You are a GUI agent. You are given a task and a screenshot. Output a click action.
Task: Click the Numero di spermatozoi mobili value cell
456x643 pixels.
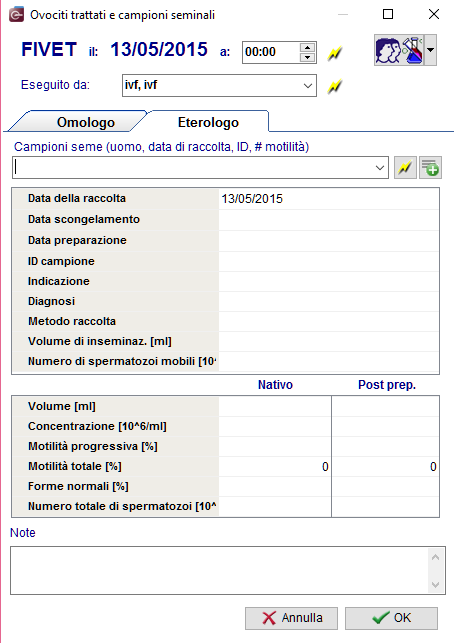pos(329,362)
